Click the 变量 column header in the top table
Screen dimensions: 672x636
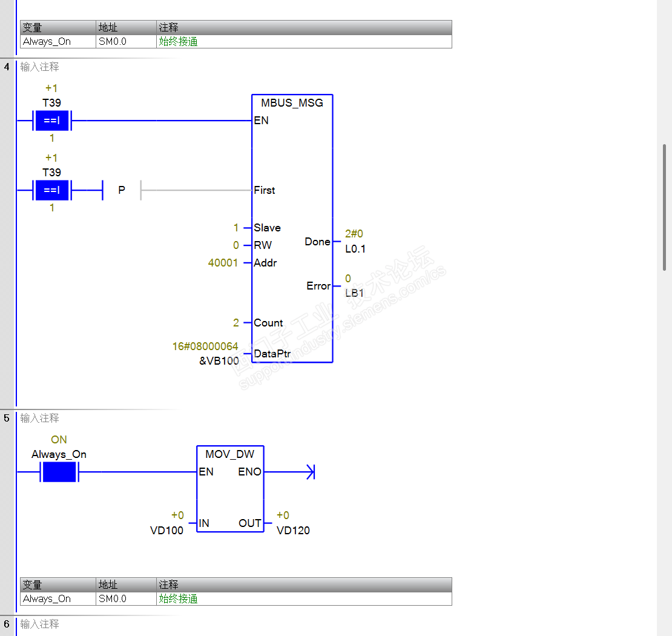coord(58,27)
